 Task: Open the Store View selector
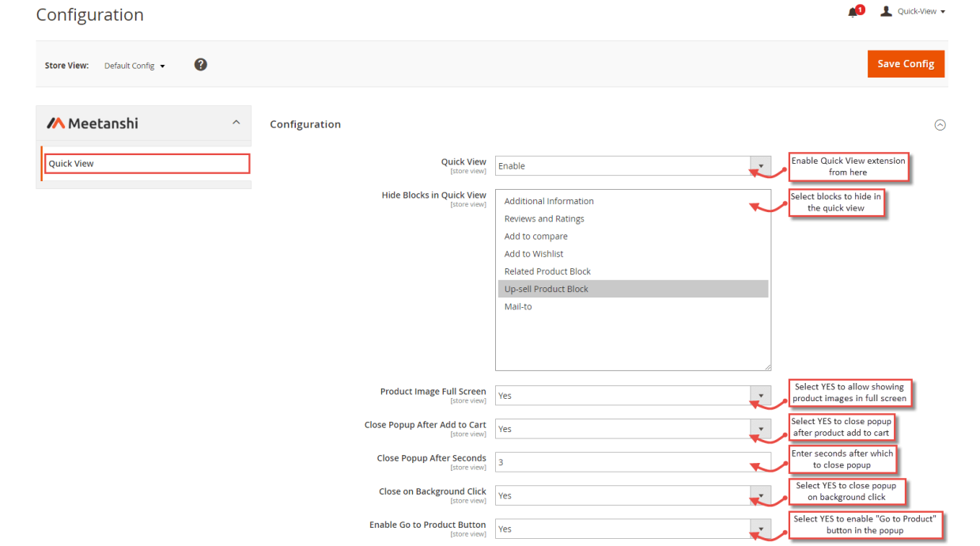(x=134, y=66)
